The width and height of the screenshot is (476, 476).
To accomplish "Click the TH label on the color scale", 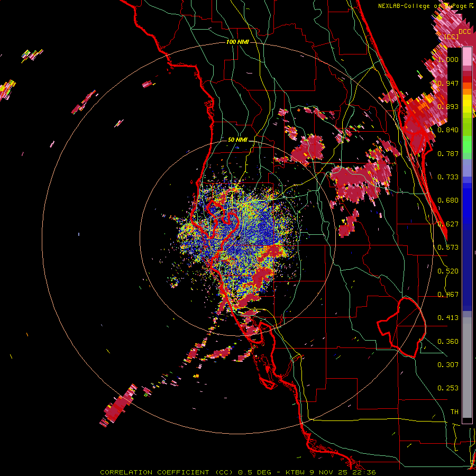I will (x=454, y=412).
